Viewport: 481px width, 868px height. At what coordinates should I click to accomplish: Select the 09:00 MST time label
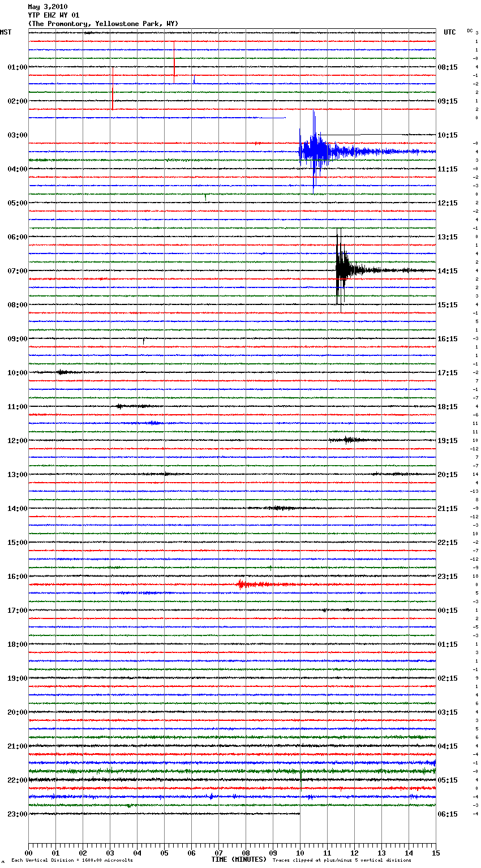18,339
